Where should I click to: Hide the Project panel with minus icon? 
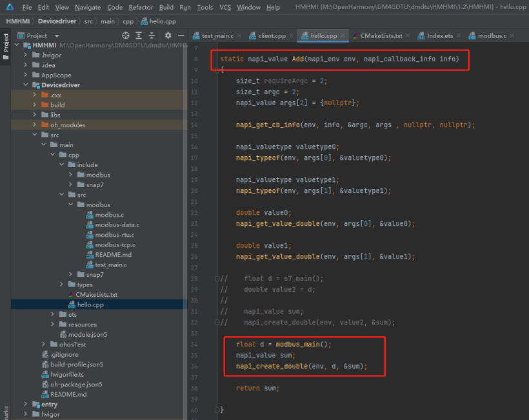pos(181,35)
